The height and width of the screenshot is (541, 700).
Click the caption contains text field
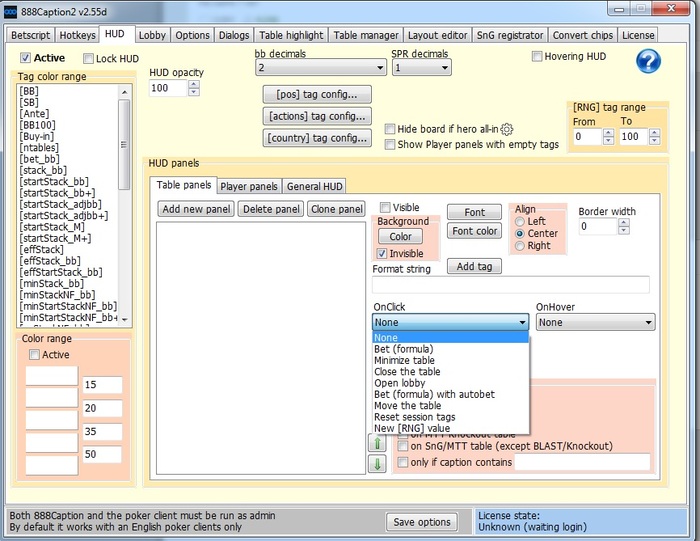click(582, 462)
